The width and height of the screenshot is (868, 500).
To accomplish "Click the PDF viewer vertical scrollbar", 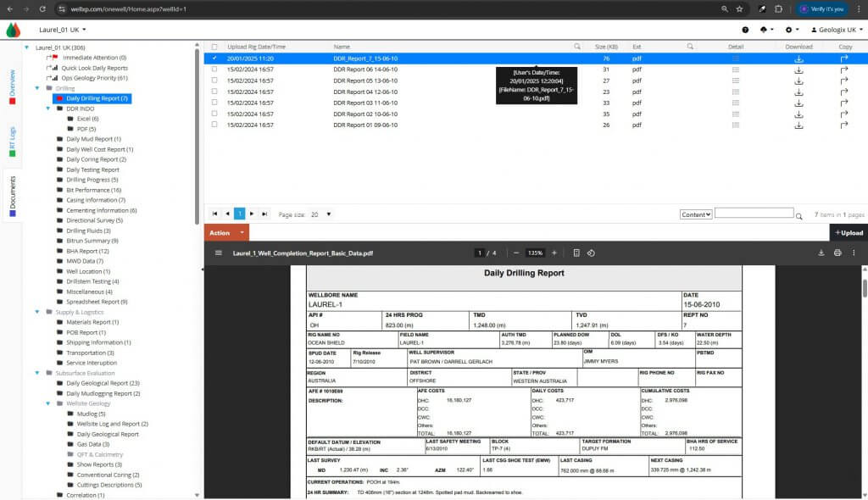I will (x=864, y=288).
